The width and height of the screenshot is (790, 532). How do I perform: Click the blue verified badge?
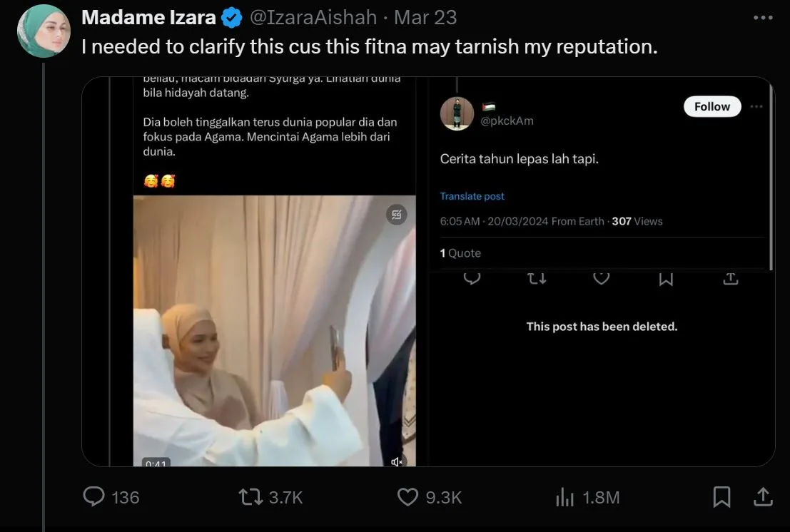coord(232,17)
